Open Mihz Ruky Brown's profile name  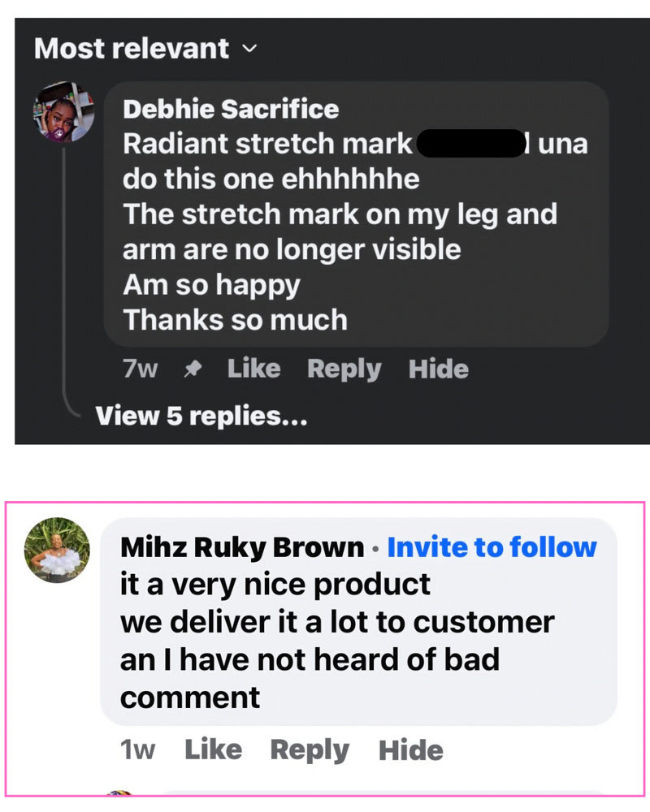(x=241, y=548)
